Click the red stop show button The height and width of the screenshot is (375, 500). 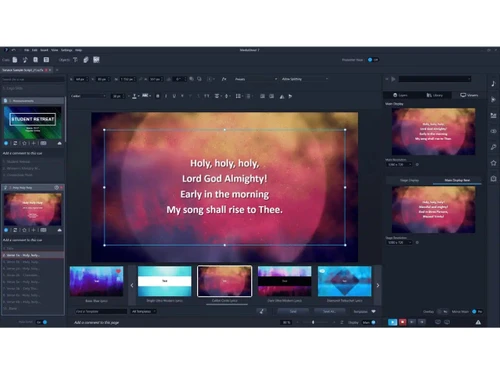click(402, 322)
